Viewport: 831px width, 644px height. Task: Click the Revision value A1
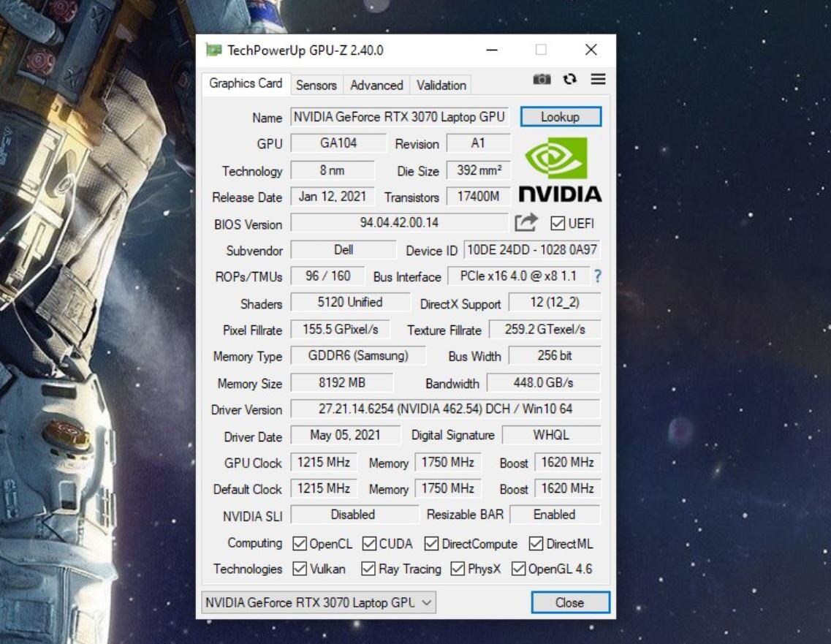tap(478, 143)
